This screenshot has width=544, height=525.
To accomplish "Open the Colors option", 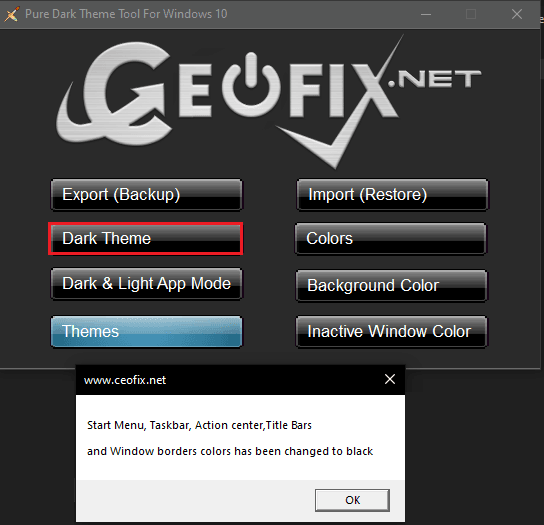I will click(391, 239).
